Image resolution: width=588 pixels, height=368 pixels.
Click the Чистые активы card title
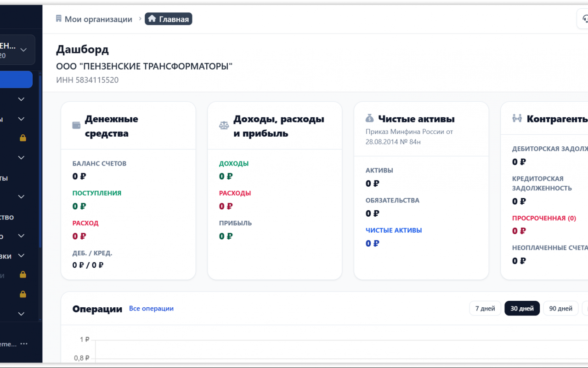coord(416,119)
